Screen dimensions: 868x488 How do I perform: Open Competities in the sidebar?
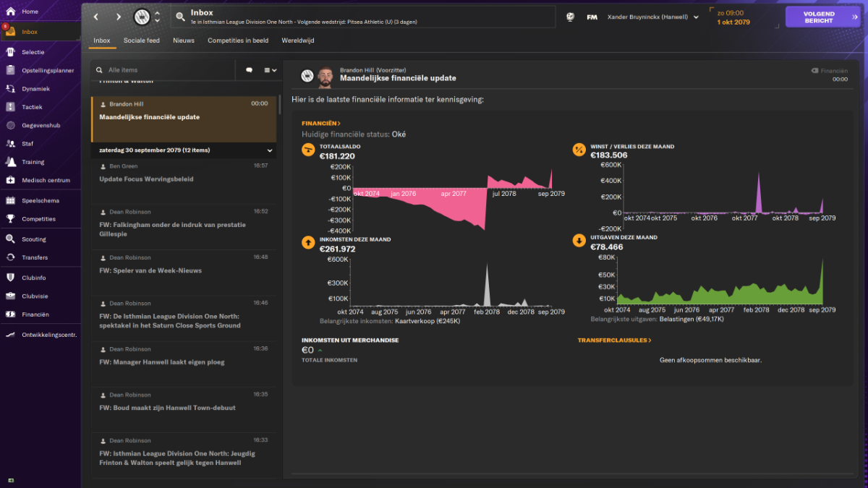click(x=41, y=219)
